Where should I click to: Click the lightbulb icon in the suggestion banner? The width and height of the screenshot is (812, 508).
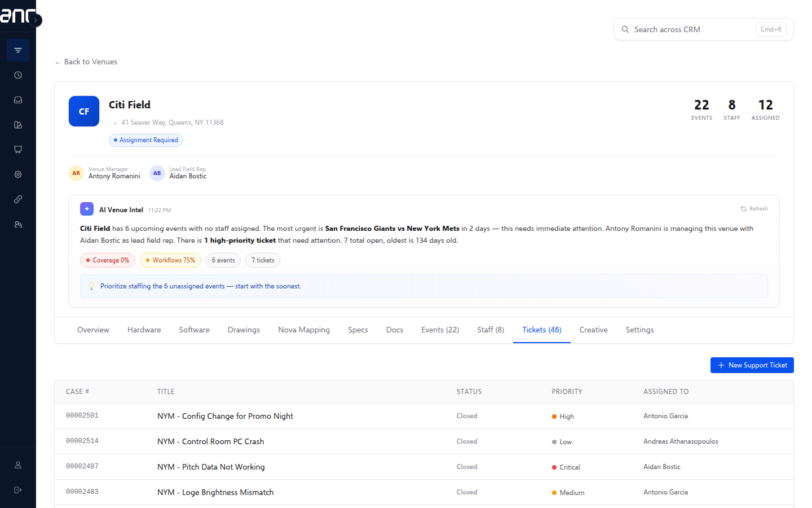point(92,286)
